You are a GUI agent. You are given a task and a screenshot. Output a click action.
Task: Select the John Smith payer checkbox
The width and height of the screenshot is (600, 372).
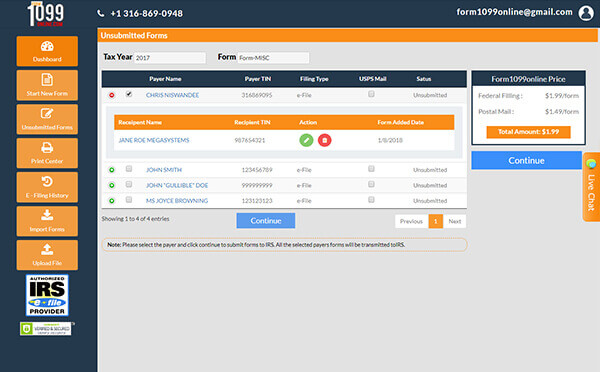click(129, 169)
